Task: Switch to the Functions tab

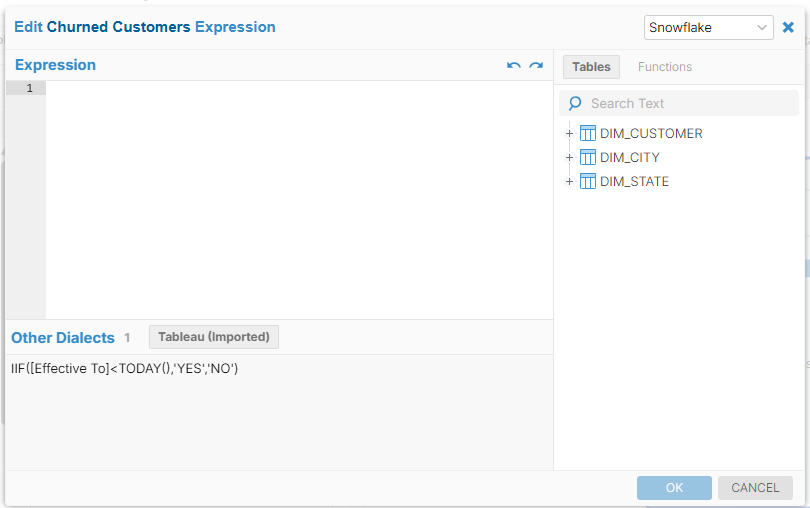Action: (x=665, y=67)
